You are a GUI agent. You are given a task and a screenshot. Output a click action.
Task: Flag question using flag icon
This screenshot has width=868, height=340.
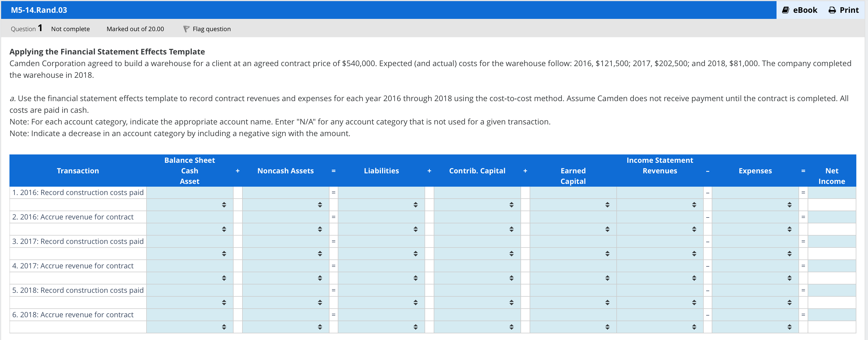(186, 29)
